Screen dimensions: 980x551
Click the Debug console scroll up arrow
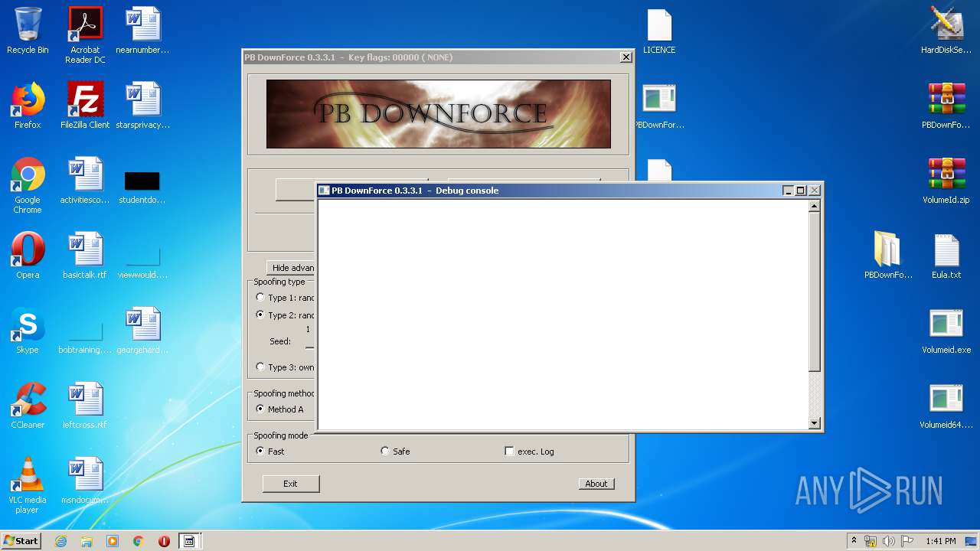815,206
